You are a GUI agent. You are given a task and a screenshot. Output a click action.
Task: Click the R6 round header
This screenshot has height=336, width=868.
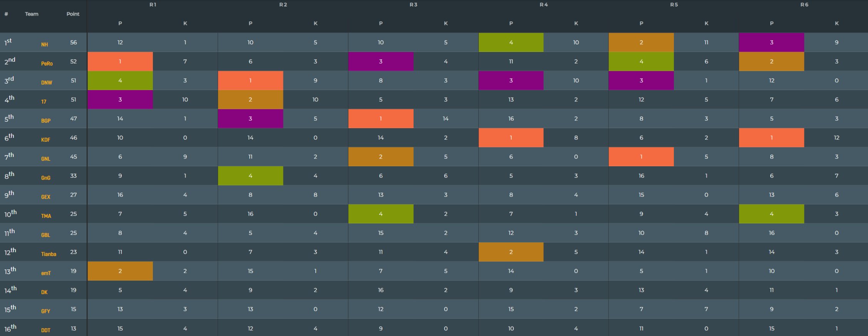pyautogui.click(x=804, y=5)
